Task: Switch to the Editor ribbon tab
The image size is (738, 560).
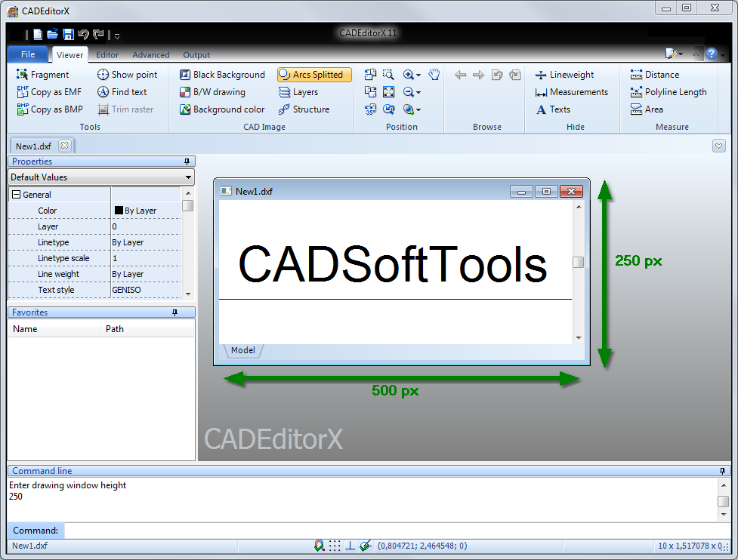Action: point(107,55)
